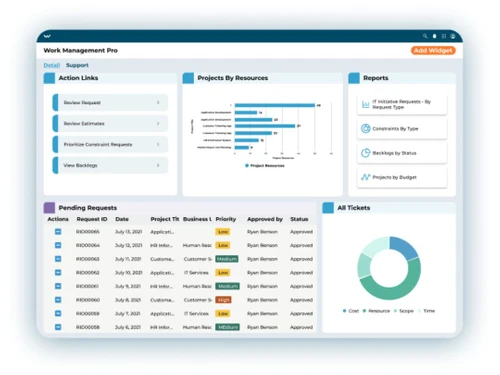
Task: Click action icon for request RID00059
Action: pos(58,314)
